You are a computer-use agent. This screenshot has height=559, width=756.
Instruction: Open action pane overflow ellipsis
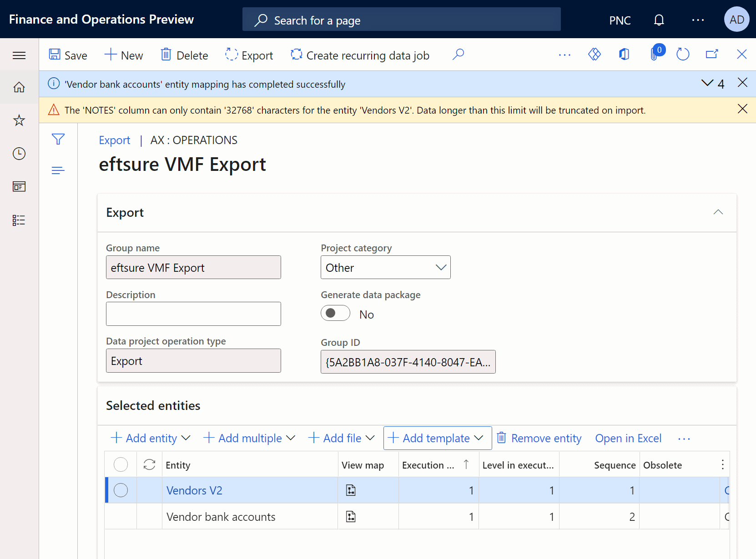(x=564, y=55)
